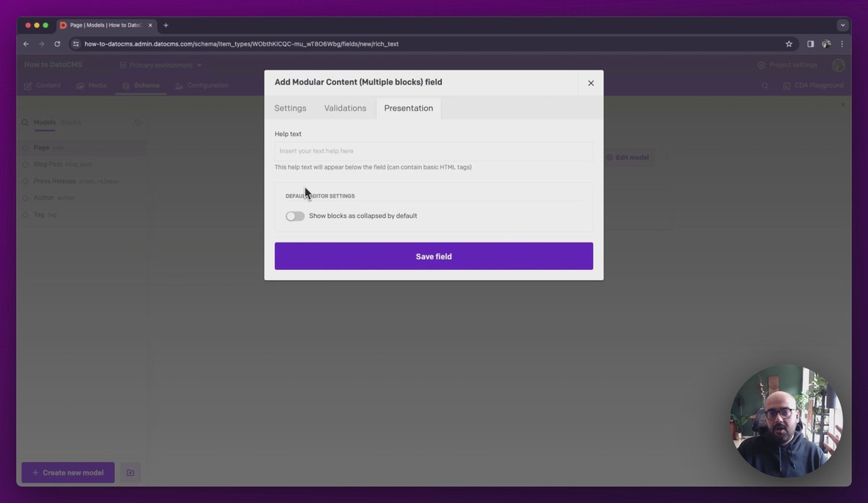Open the browser side panel icon
This screenshot has width=868, height=503.
[x=810, y=44]
